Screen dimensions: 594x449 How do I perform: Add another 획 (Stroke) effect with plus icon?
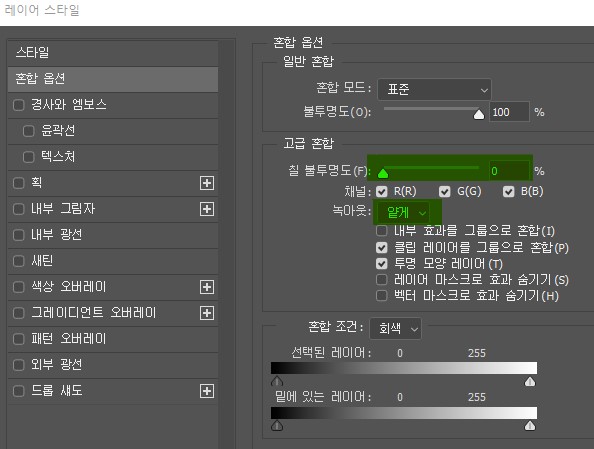(x=207, y=183)
